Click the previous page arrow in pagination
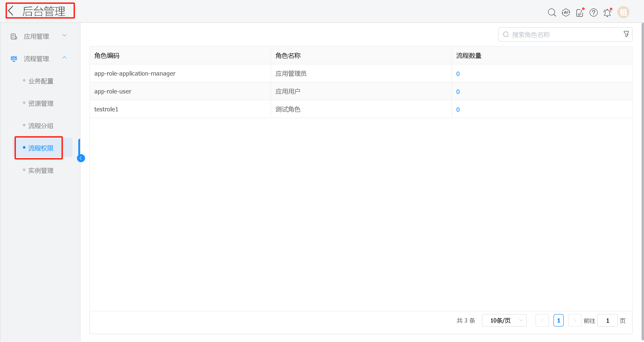The image size is (644, 342). tap(542, 320)
